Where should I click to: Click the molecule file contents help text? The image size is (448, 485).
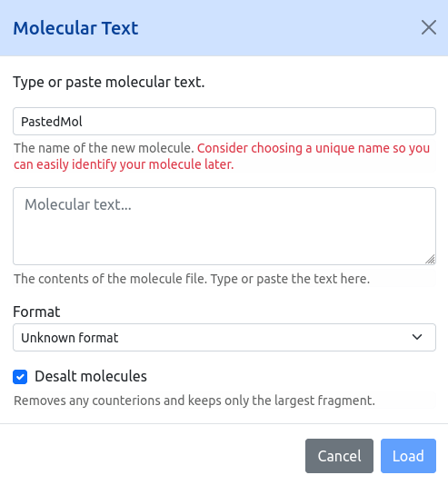click(x=192, y=279)
